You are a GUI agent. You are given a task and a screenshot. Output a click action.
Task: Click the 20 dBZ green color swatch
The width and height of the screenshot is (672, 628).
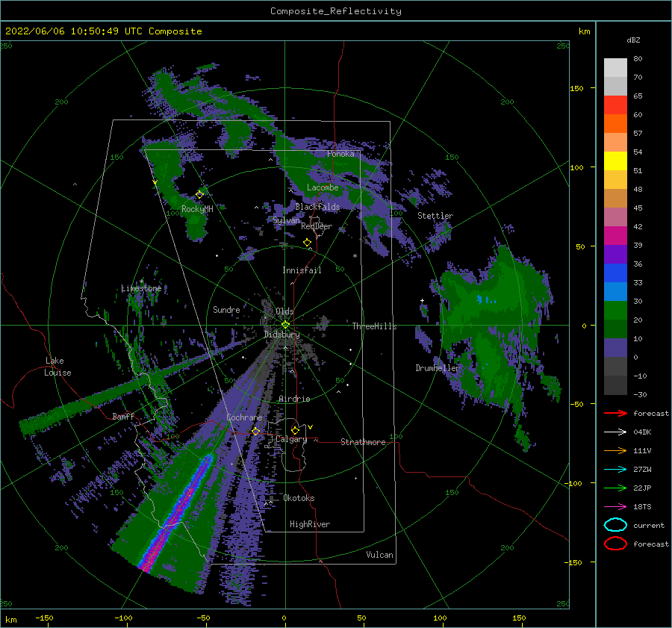click(x=615, y=310)
